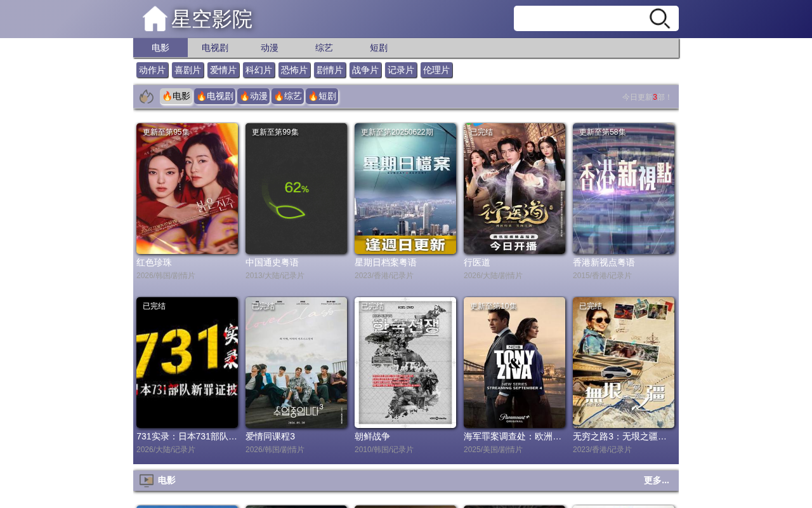812x508 pixels.
Task: Click the 爱情同课程3 title link
Action: 270,436
